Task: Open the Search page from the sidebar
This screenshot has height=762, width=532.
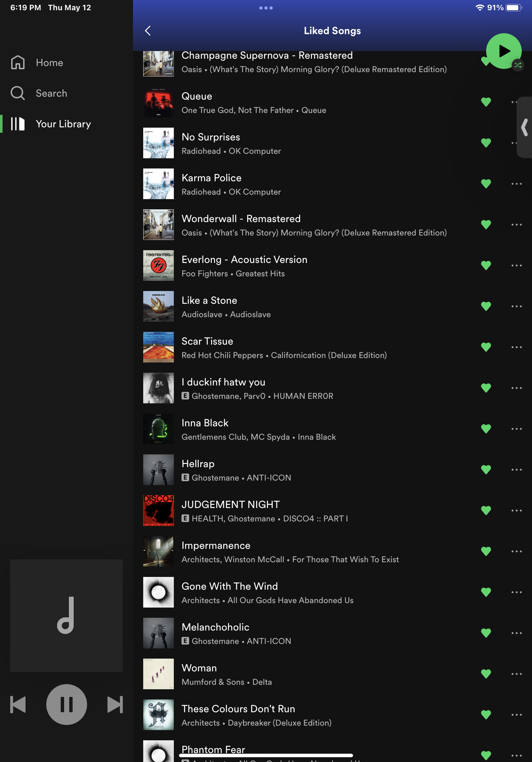Action: pyautogui.click(x=51, y=93)
